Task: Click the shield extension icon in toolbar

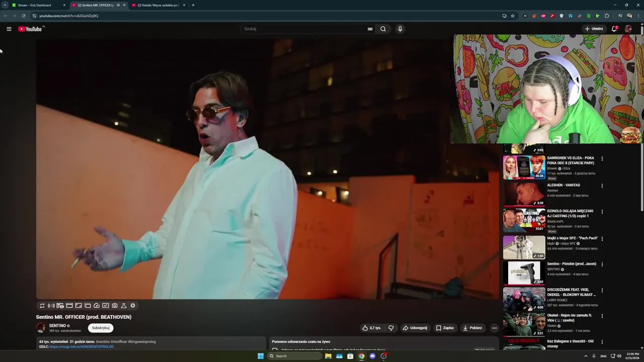Action: tap(561, 16)
